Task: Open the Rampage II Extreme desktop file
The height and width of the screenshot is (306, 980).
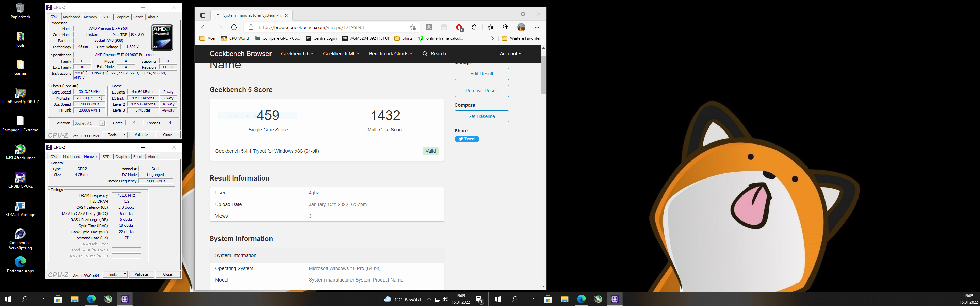Action: pos(20,124)
